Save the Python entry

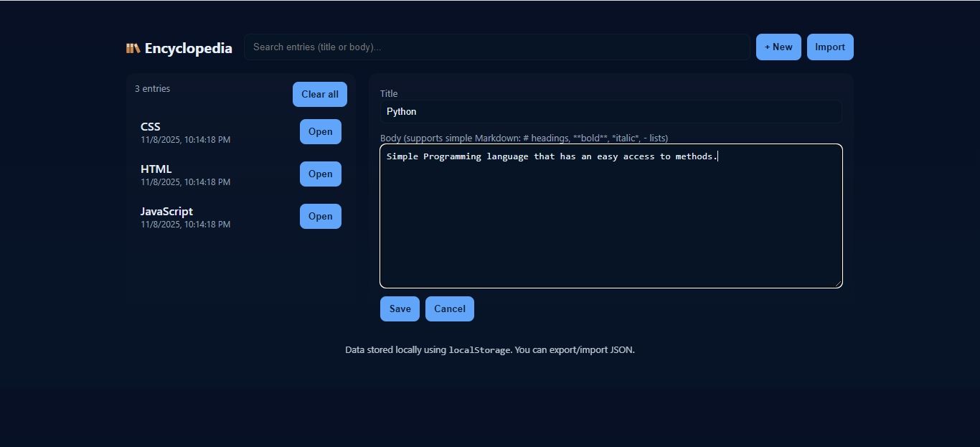tap(400, 309)
